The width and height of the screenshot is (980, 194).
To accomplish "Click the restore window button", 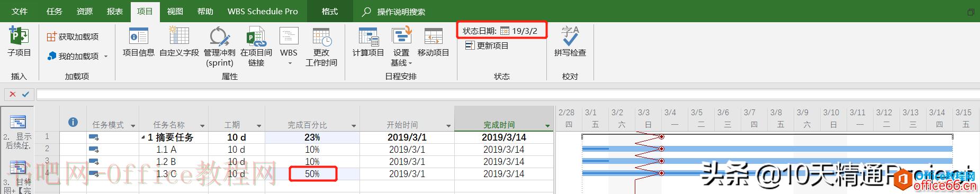I will pos(970,12).
